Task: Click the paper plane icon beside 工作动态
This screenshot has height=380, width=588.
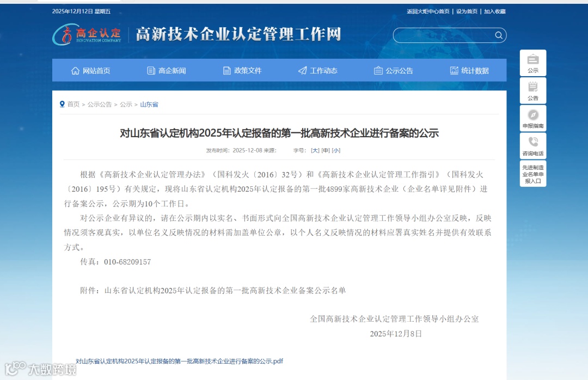Action: coord(303,71)
